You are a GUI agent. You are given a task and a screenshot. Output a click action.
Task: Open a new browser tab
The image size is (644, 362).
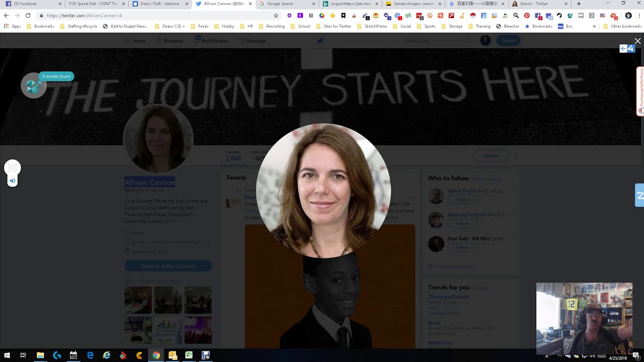pyautogui.click(x=579, y=4)
